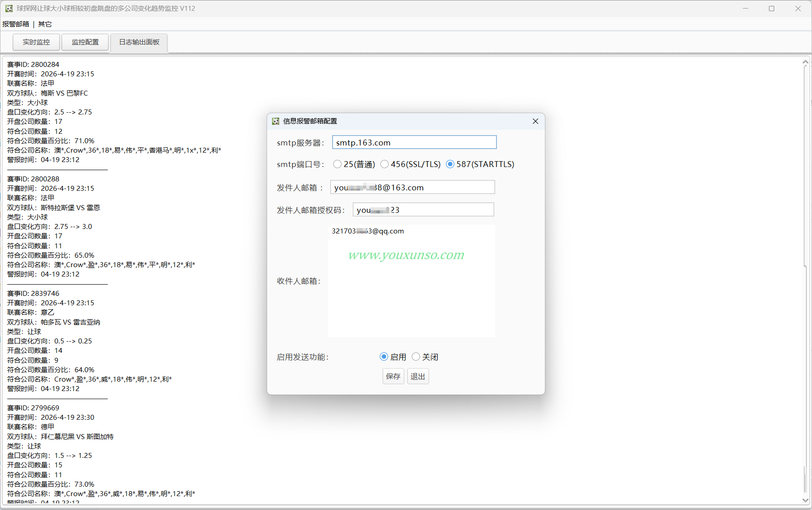812x510 pixels.
Task: Click the dialog's soccer ball title icon
Action: point(276,121)
